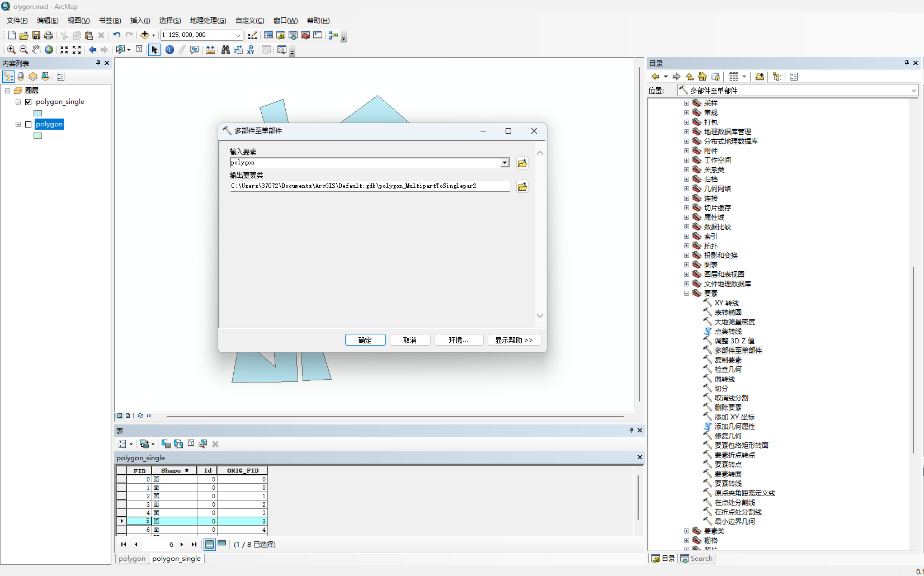Create a new map document
This screenshot has height=576, width=924.
[x=12, y=35]
